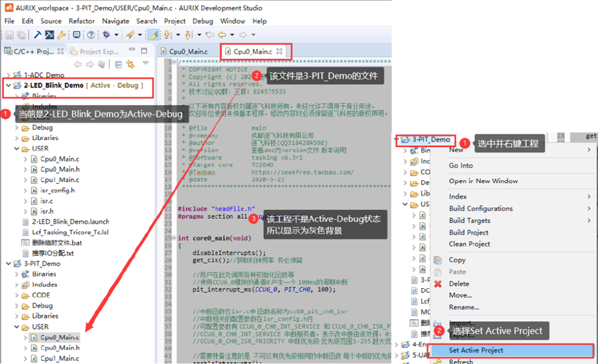Viewport: 598px width, 364px height.
Task: Choose Copy in context menu
Action: coord(457,260)
